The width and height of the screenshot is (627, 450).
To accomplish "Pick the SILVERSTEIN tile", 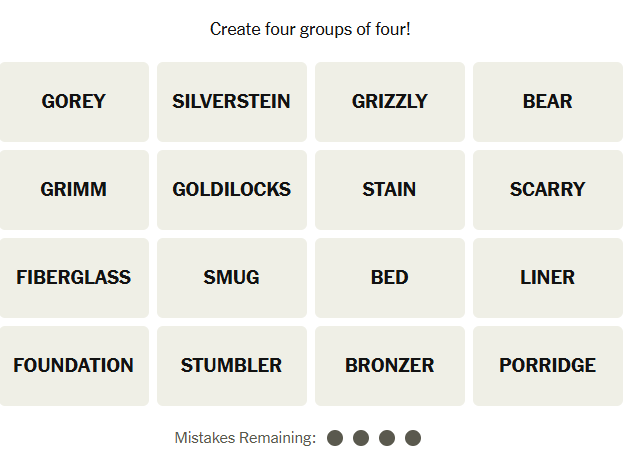I will tap(231, 102).
